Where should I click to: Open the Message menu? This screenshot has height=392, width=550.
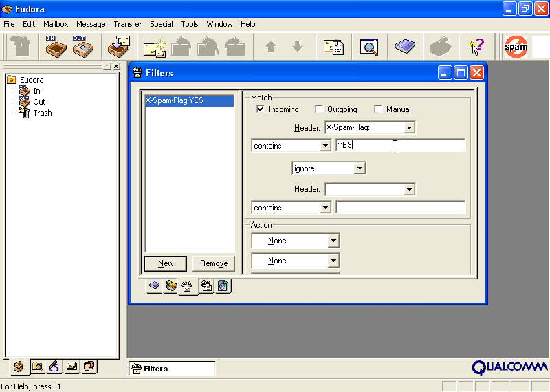91,24
